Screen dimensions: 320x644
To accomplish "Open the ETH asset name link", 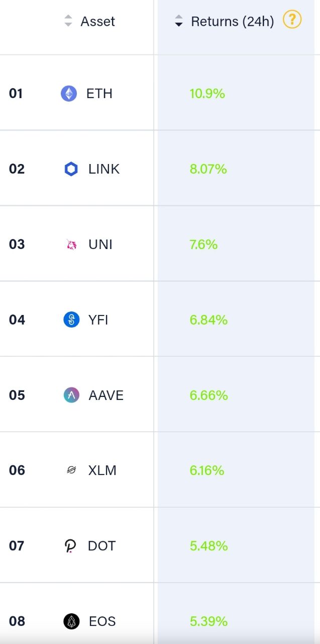I will pyautogui.click(x=99, y=94).
